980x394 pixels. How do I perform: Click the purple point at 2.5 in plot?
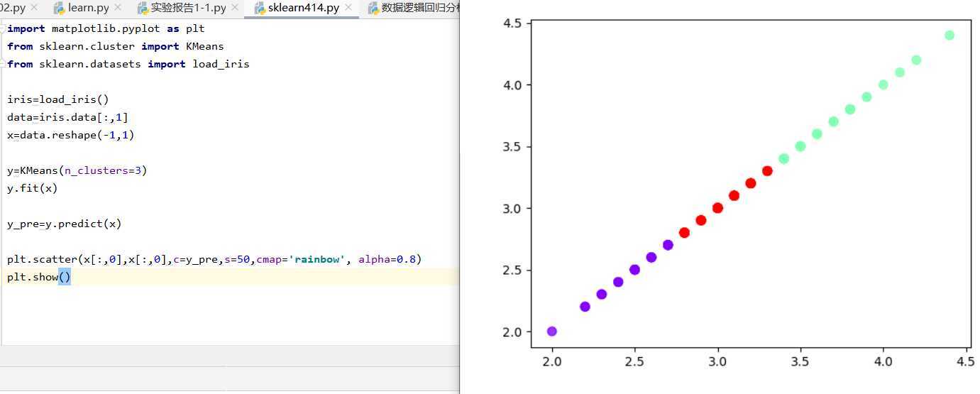(x=634, y=270)
